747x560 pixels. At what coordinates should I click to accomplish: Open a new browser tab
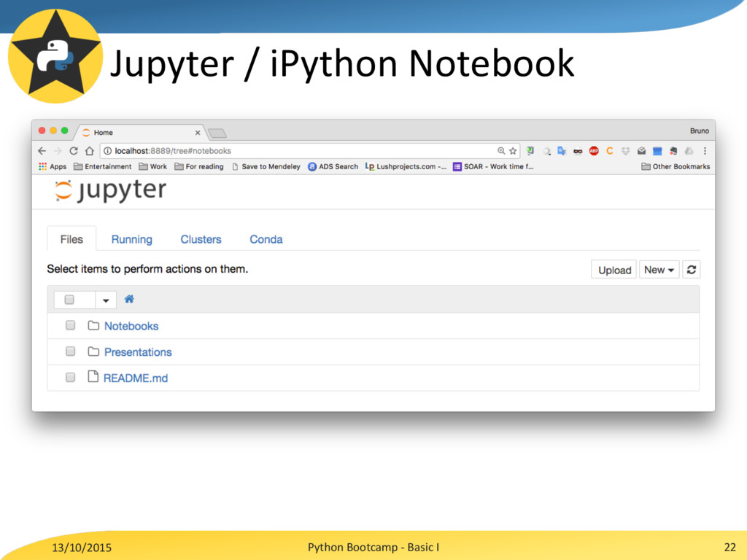click(217, 133)
